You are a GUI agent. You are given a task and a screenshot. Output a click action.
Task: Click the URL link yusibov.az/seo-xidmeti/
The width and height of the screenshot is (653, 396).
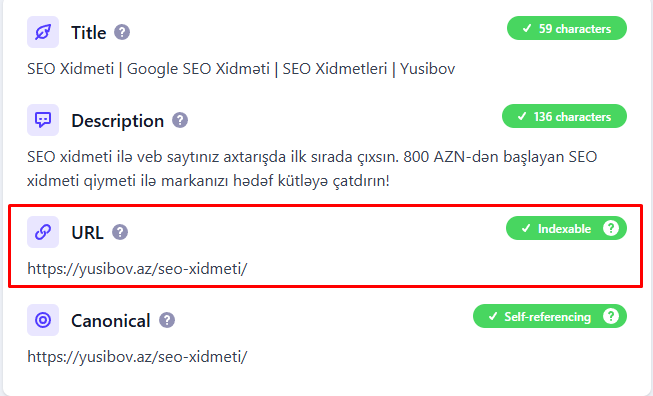click(x=137, y=269)
